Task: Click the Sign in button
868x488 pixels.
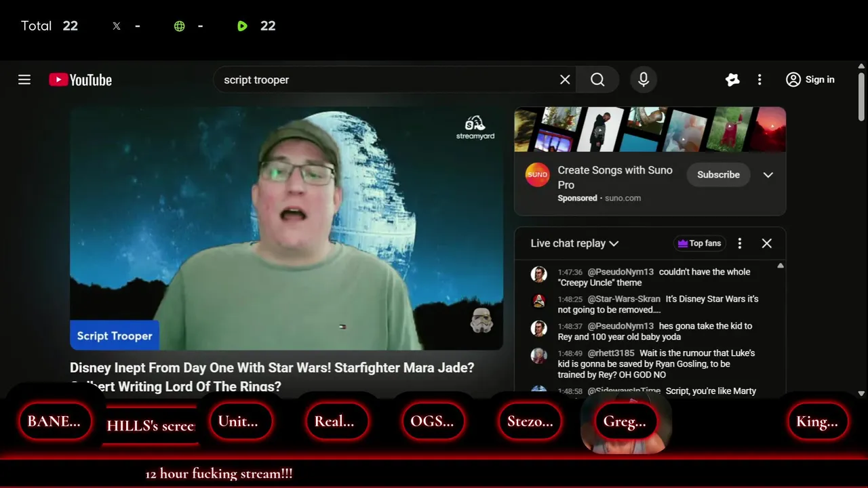Action: coord(810,80)
